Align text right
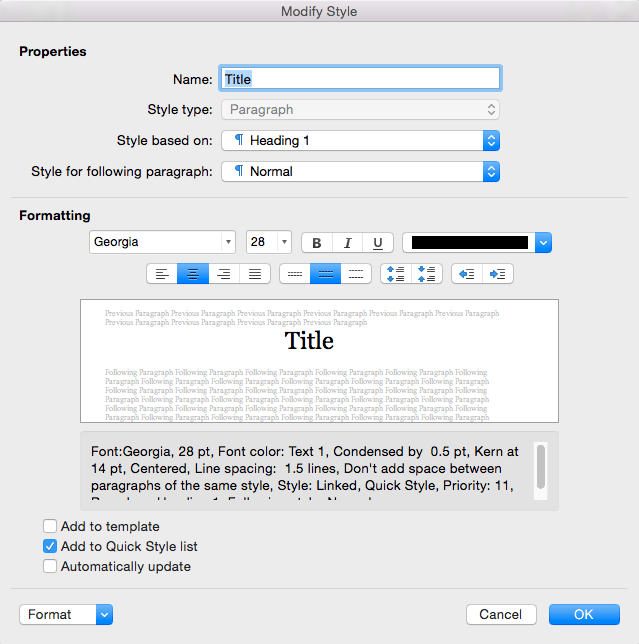Viewport: 639px width, 644px height. click(x=224, y=274)
